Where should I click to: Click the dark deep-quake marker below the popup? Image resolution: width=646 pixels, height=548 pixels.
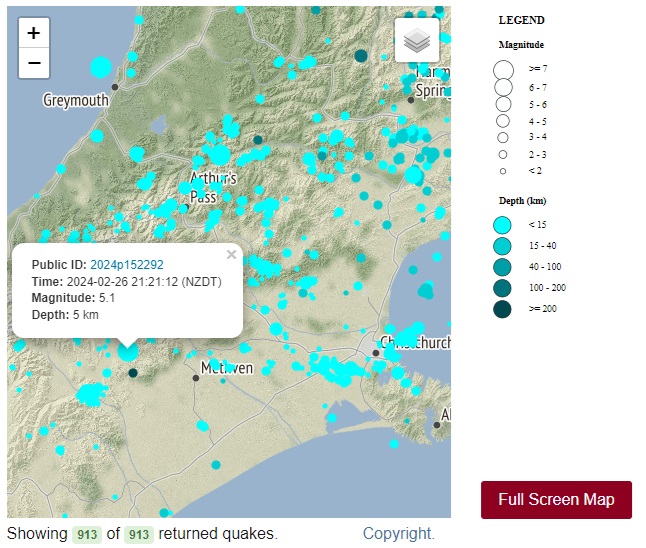pos(133,373)
